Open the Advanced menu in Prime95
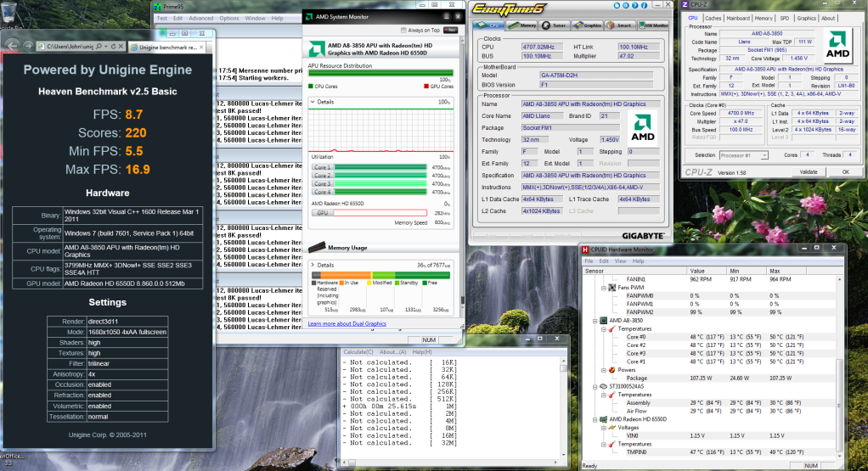This screenshot has height=471, width=868. 200,18
